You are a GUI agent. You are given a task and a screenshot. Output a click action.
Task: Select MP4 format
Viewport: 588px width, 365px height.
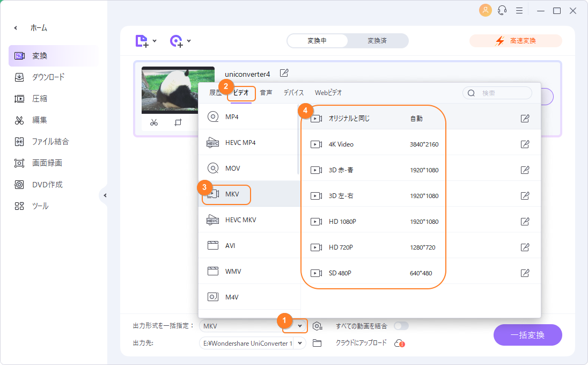tap(249, 116)
